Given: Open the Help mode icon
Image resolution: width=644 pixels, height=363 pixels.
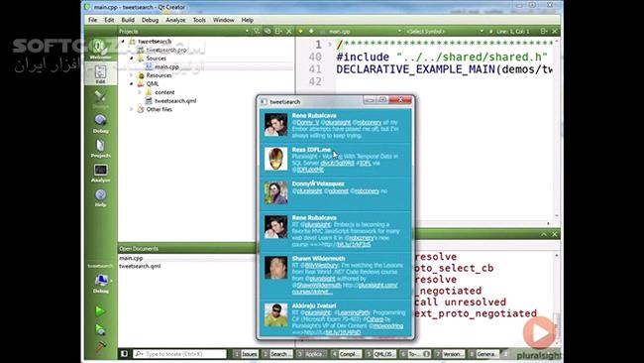Looking at the screenshot, I should [x=100, y=197].
